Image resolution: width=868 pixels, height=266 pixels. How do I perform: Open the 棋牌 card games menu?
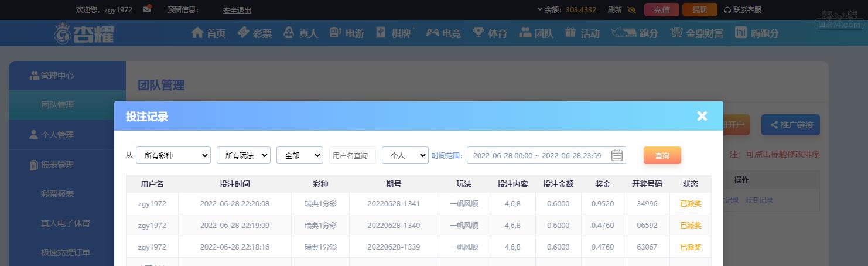pyautogui.click(x=394, y=33)
